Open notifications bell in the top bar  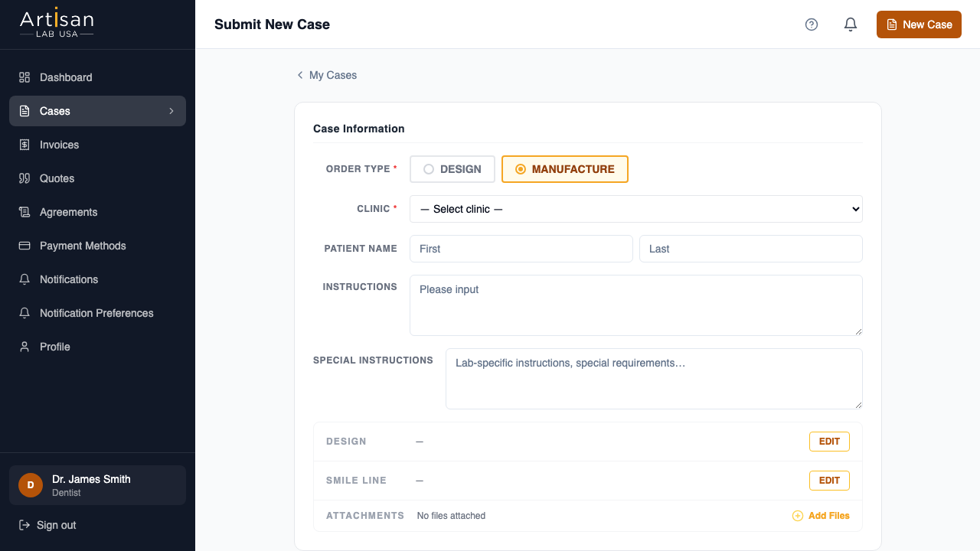click(x=850, y=24)
